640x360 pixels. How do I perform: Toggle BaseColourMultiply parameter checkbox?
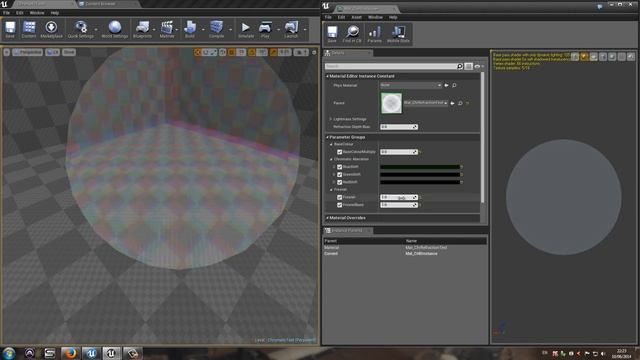[x=340, y=152]
